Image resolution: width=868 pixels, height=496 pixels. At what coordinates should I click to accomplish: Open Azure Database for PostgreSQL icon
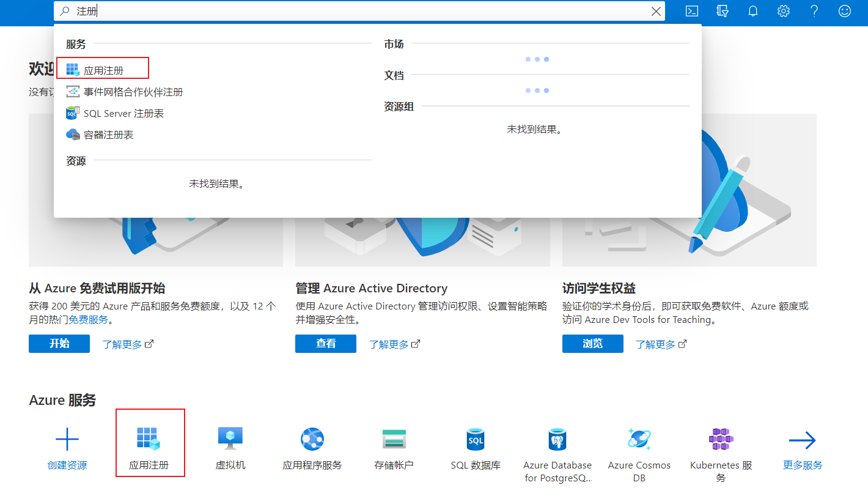[x=557, y=439]
